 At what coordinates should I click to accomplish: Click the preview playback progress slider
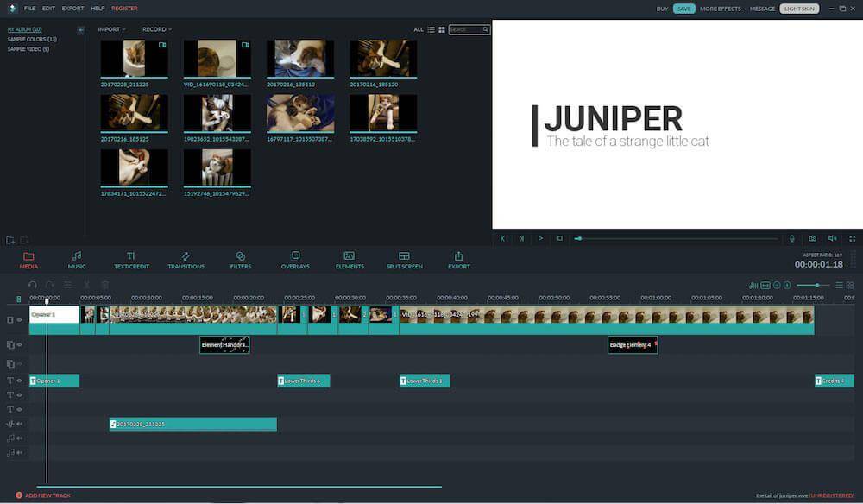click(677, 239)
